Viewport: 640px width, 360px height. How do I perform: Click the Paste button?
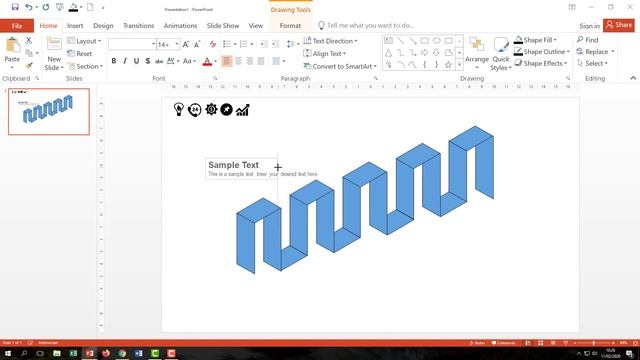point(12,52)
